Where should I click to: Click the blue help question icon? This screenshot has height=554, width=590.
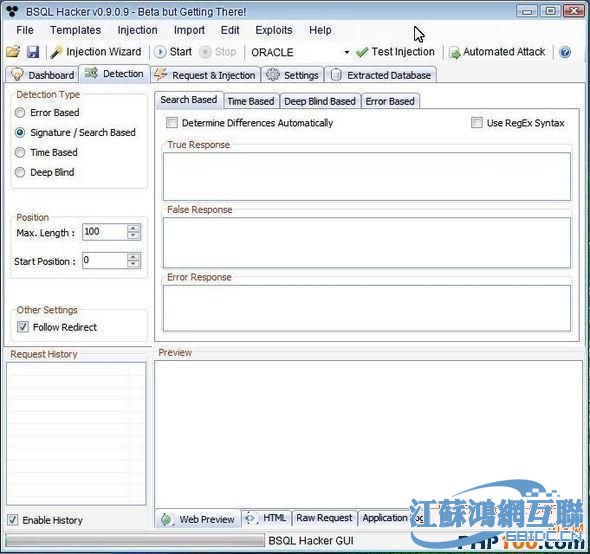[565, 52]
